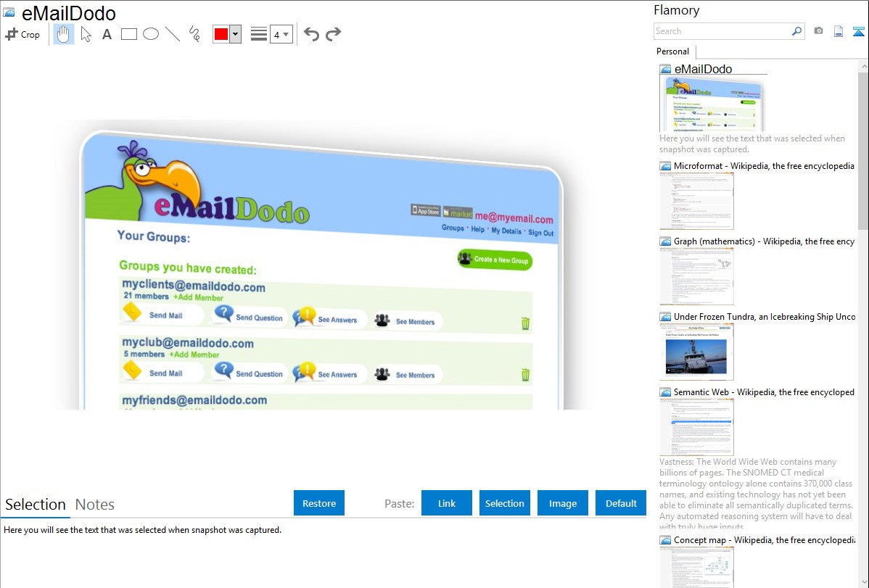The height and width of the screenshot is (588, 869).
Task: Open the drawing color dropdown arrow
Action: point(236,34)
